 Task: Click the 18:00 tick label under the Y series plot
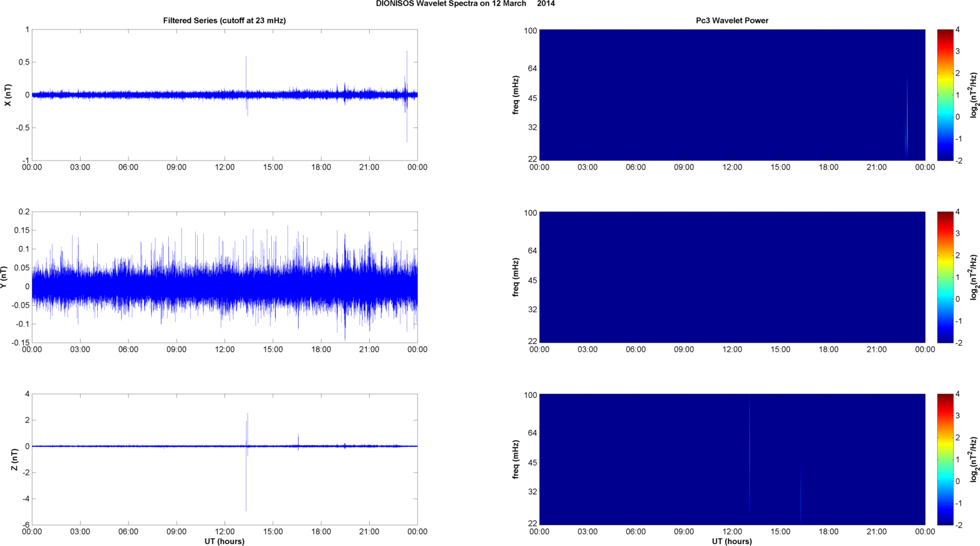pyautogui.click(x=321, y=350)
